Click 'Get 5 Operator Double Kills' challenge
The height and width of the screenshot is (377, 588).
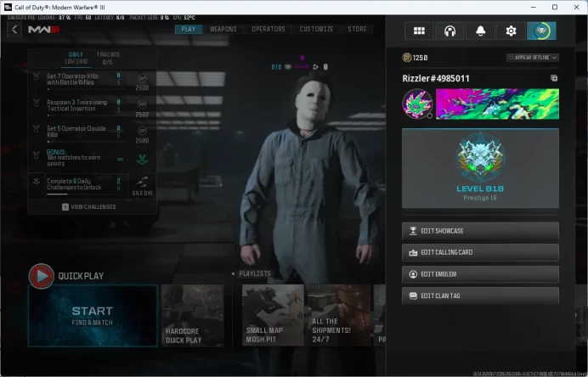pyautogui.click(x=76, y=131)
